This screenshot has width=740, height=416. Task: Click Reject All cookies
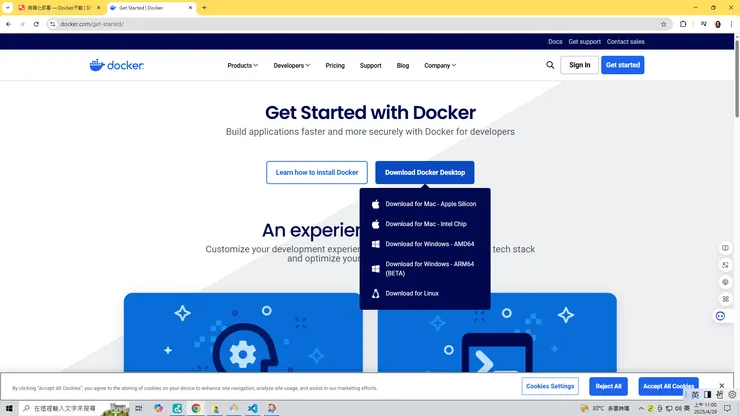[608, 386]
